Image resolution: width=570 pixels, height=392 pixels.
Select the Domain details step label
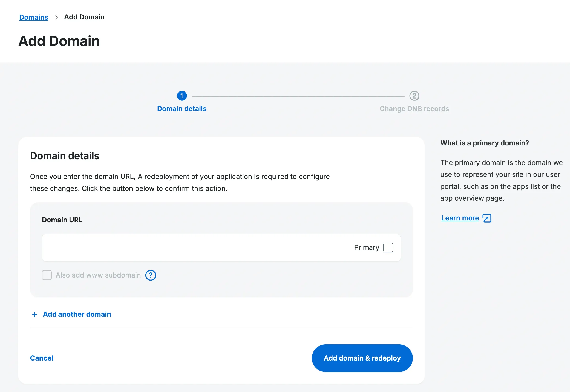coord(182,108)
